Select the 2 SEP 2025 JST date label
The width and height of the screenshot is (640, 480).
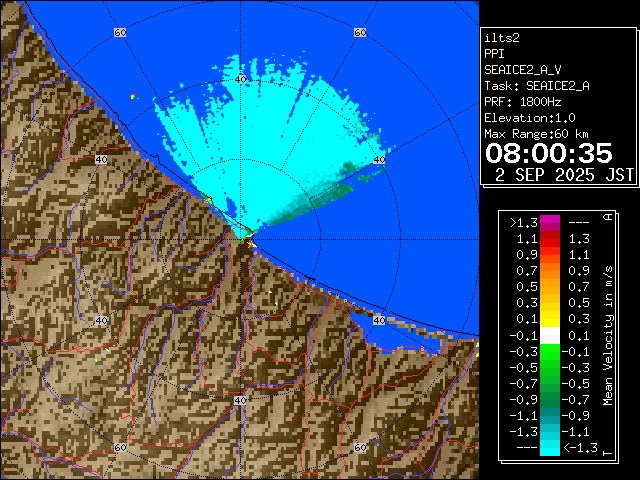[x=565, y=175]
